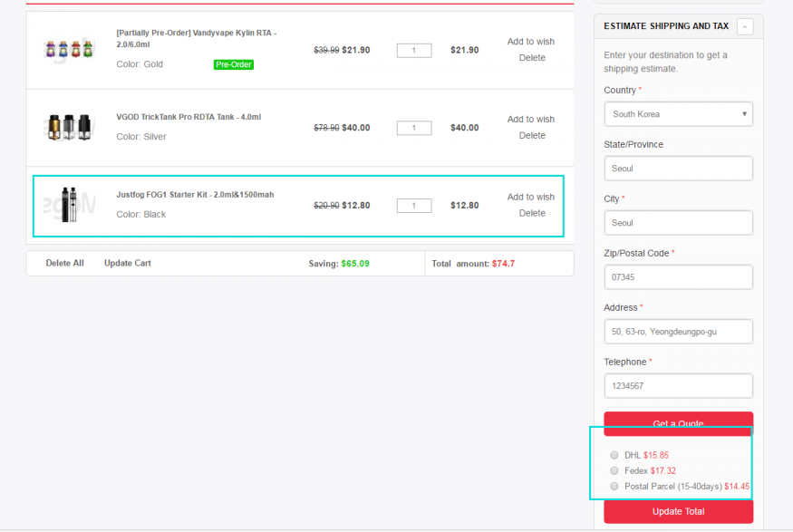Open the Justfog FOG1 Starter Kit thumbnail
Viewport: 793px width, 532px height.
(x=69, y=204)
